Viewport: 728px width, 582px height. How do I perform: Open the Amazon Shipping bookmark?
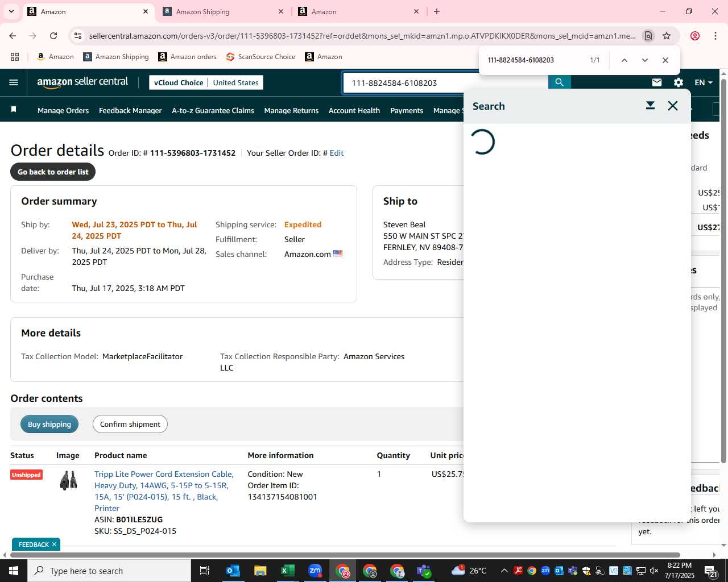(x=115, y=57)
